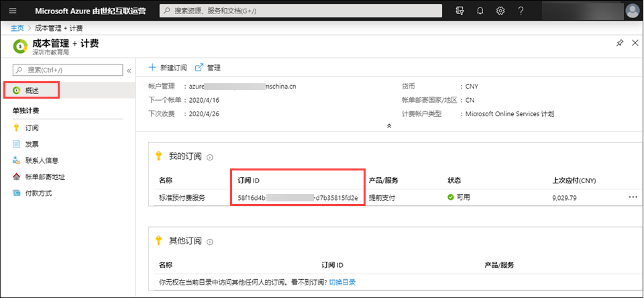Close the cost management blade
The height and width of the screenshot is (298, 644).
point(635,43)
